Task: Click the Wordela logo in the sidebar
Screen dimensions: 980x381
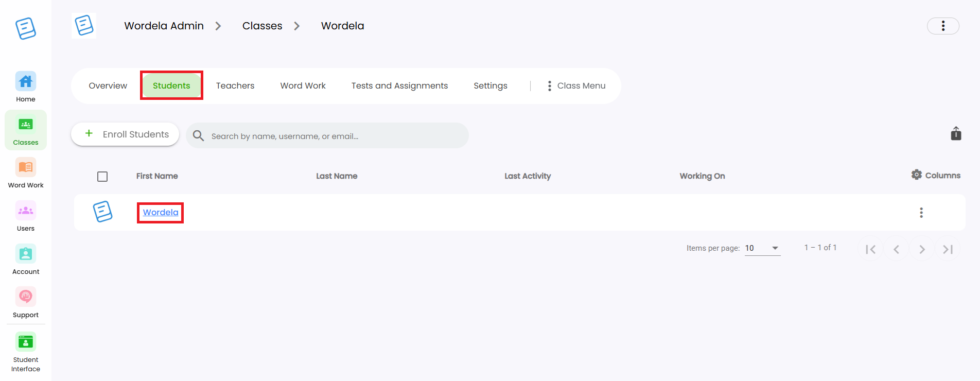Action: [26, 28]
